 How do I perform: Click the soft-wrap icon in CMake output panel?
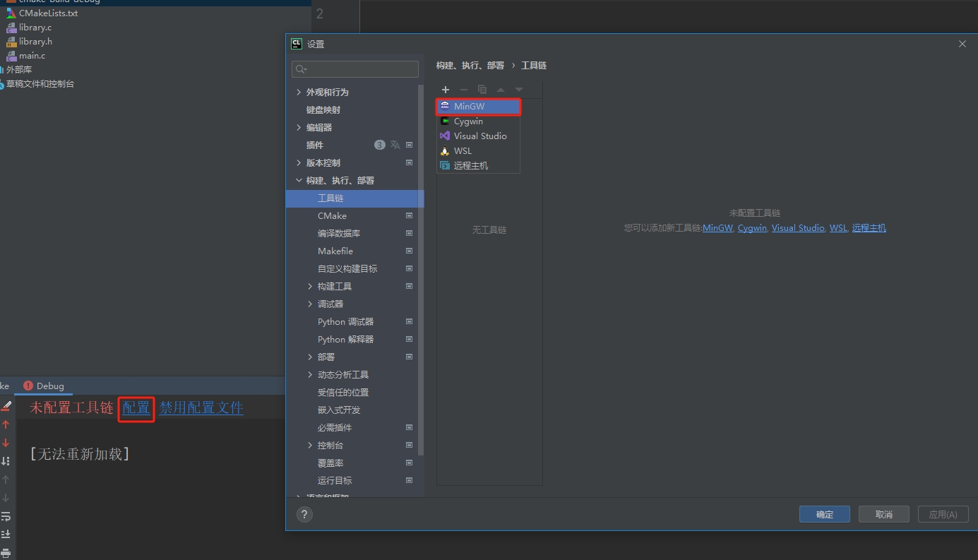[x=6, y=516]
